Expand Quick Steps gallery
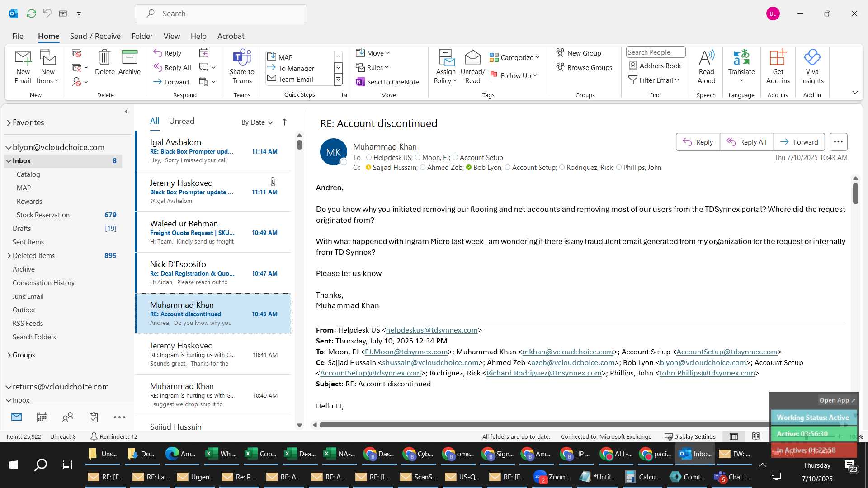868x488 pixels. click(x=338, y=80)
